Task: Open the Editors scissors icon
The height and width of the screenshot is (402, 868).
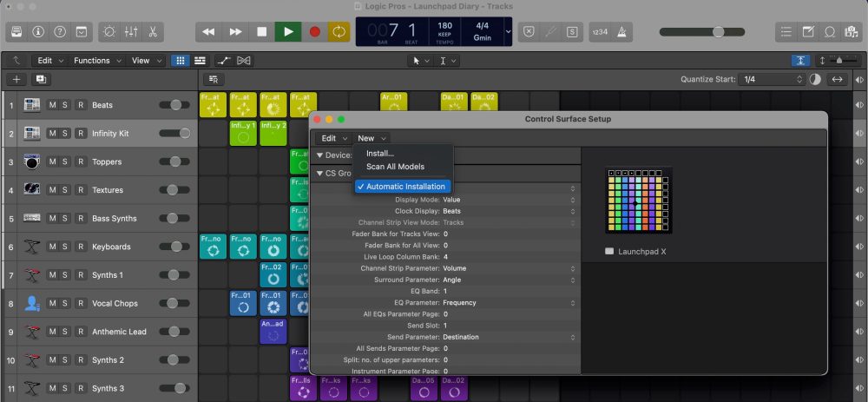Action: pos(152,32)
